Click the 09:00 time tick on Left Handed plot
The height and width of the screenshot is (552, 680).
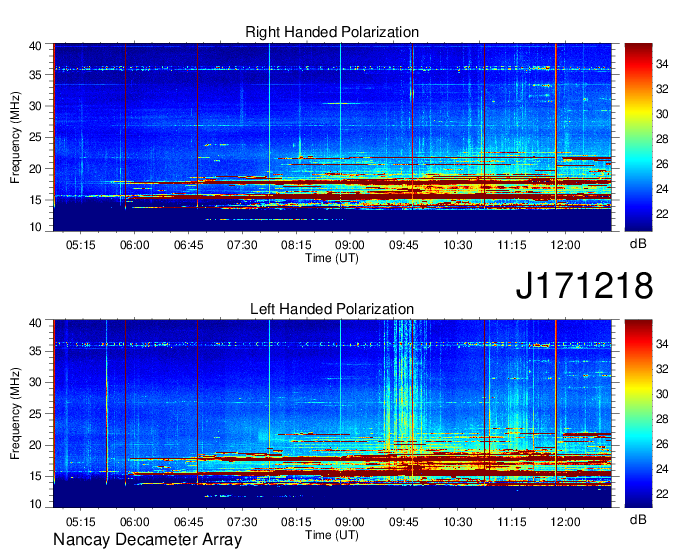pyautogui.click(x=350, y=521)
